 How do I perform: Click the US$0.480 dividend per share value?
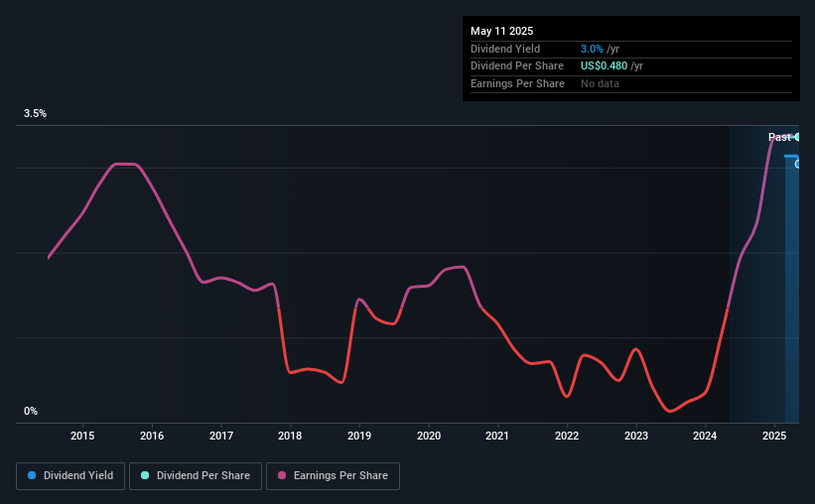604,66
